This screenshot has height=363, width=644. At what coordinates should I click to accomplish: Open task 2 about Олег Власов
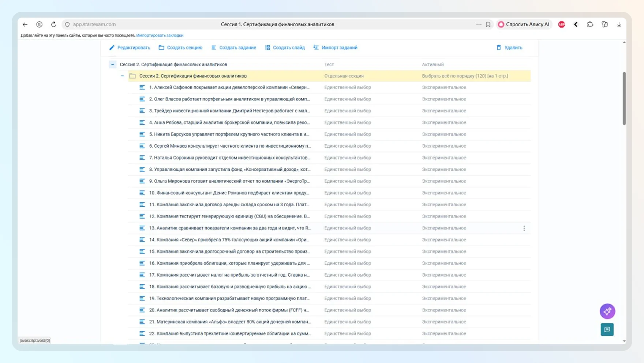tap(229, 99)
